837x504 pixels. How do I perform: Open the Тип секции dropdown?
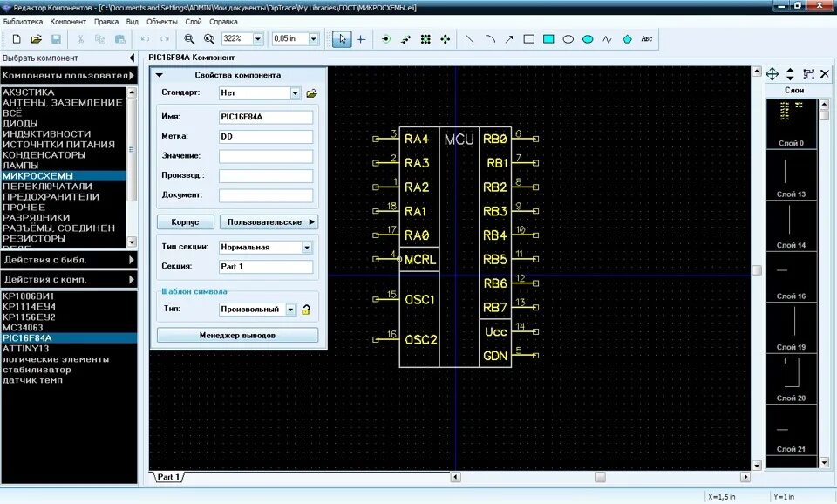307,248
